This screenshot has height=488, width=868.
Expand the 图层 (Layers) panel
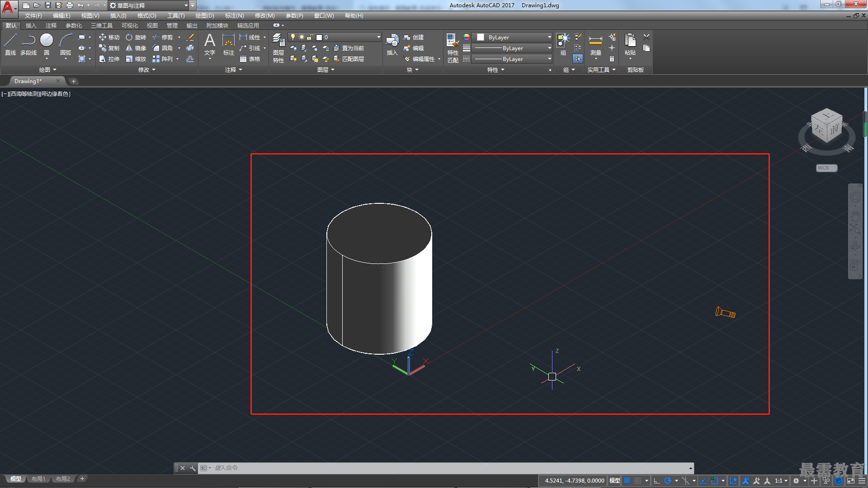pos(326,70)
